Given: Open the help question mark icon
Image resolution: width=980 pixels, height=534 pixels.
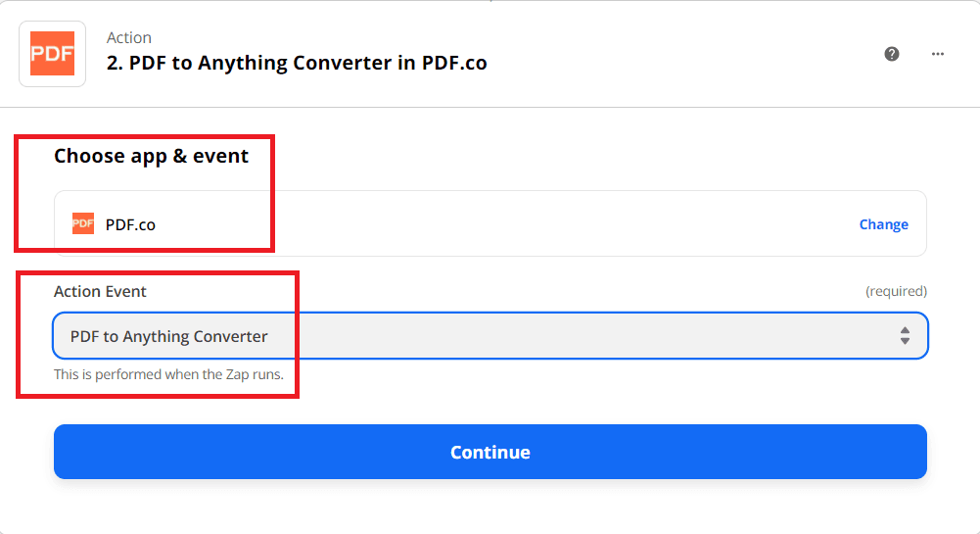Looking at the screenshot, I should click(892, 54).
